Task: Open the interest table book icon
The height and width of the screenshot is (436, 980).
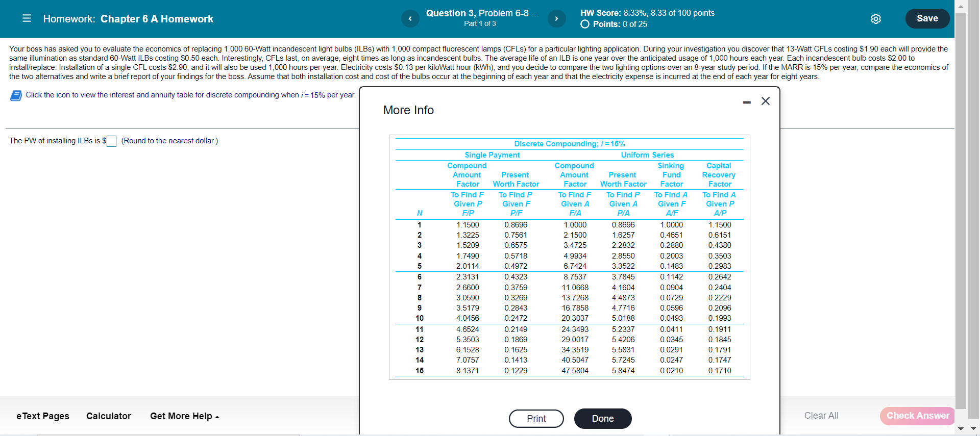Action: (x=16, y=95)
